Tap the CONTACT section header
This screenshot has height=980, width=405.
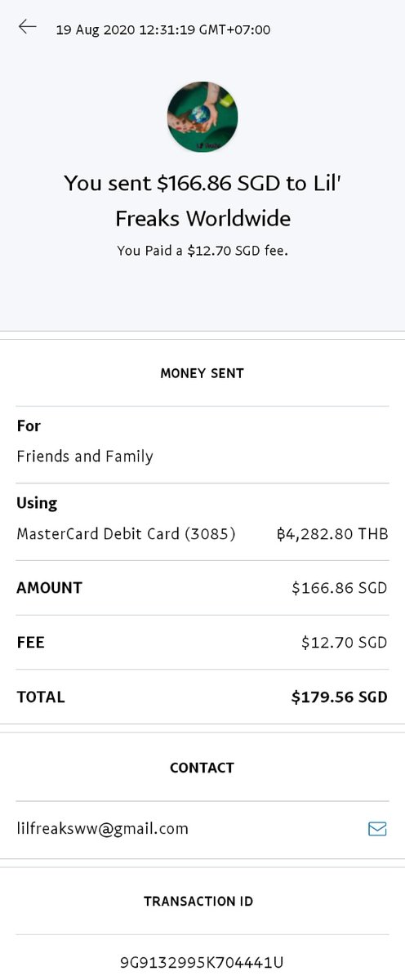coord(202,768)
